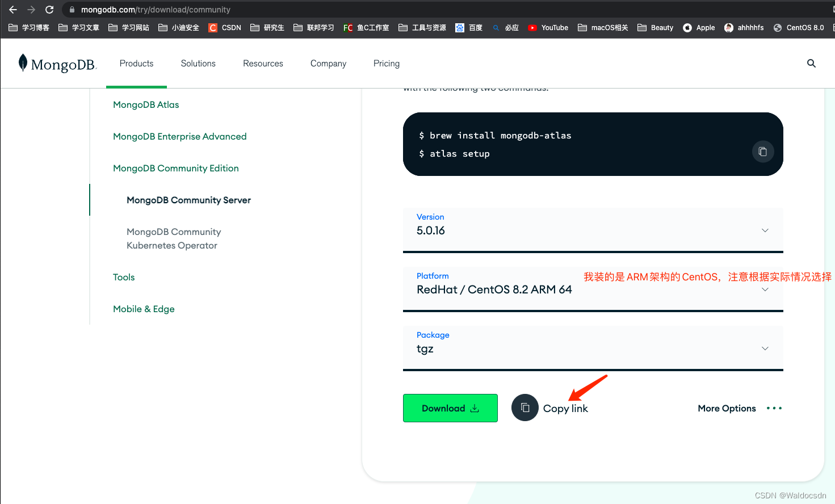Open the Resources menu
835x504 pixels.
point(263,64)
